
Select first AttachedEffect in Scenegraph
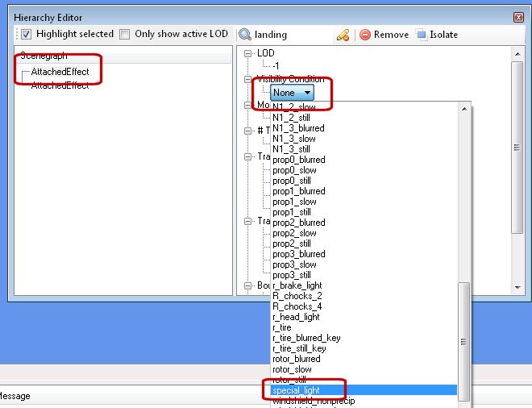[x=60, y=72]
